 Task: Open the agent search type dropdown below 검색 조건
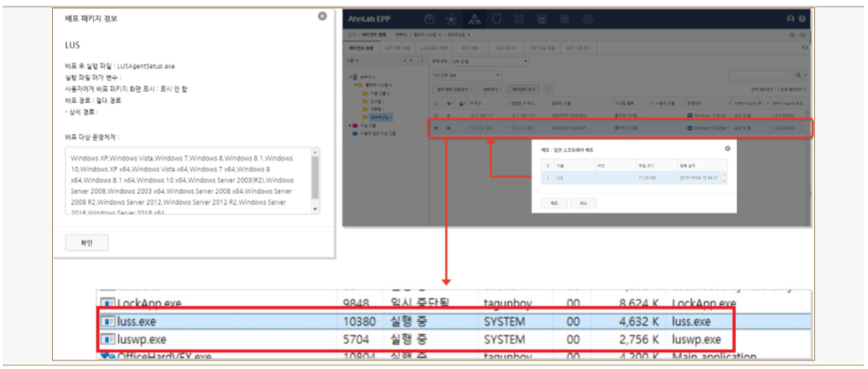[x=466, y=75]
